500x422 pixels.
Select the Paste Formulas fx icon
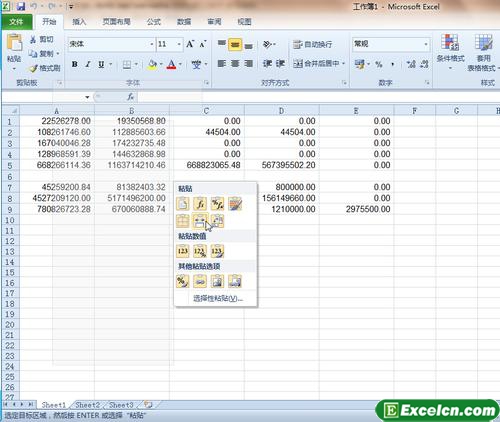[x=200, y=204]
